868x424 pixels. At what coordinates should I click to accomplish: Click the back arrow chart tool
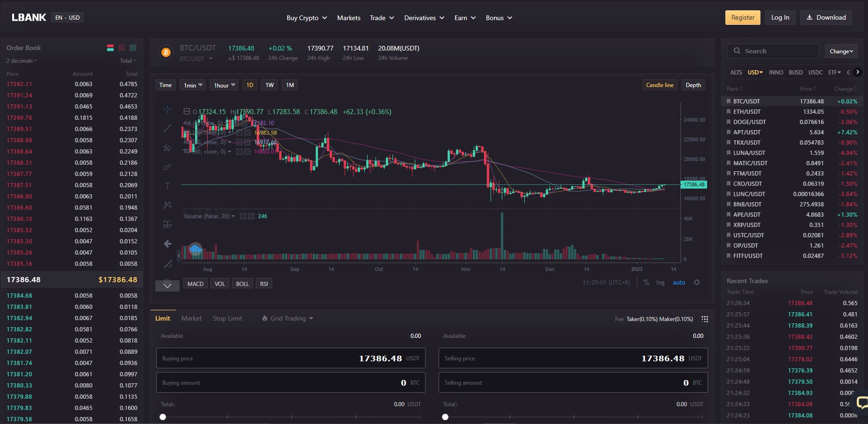tap(167, 244)
